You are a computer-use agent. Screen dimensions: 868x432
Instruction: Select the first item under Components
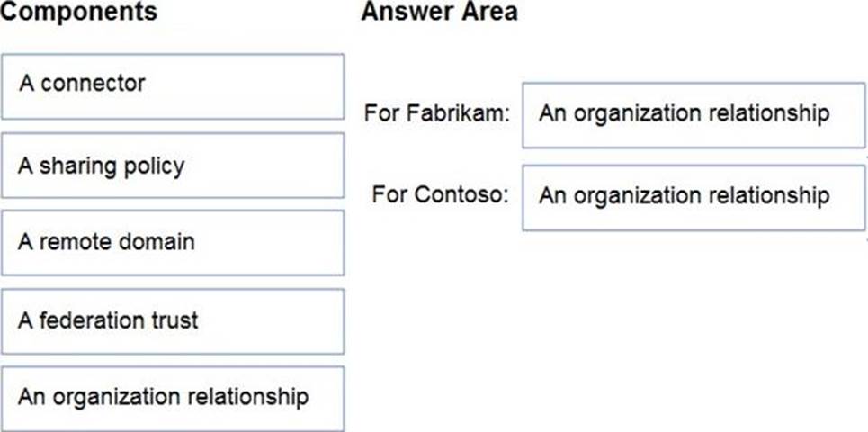click(x=172, y=85)
